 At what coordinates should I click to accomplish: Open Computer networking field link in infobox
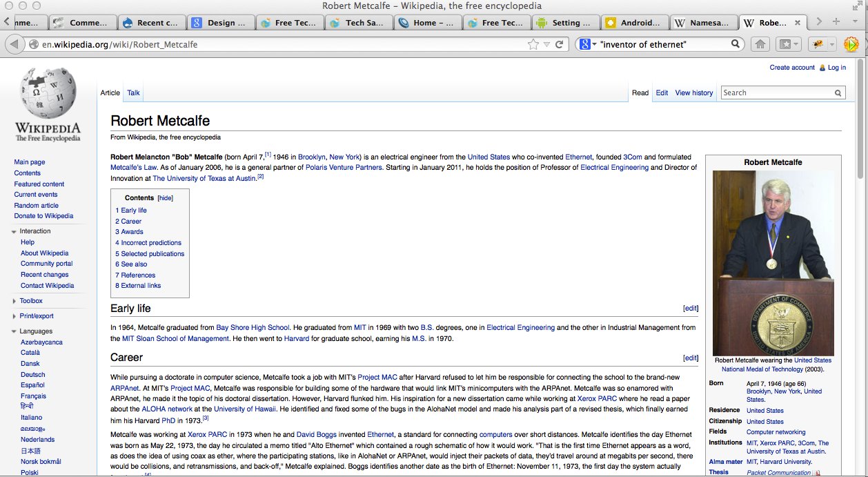pos(776,432)
